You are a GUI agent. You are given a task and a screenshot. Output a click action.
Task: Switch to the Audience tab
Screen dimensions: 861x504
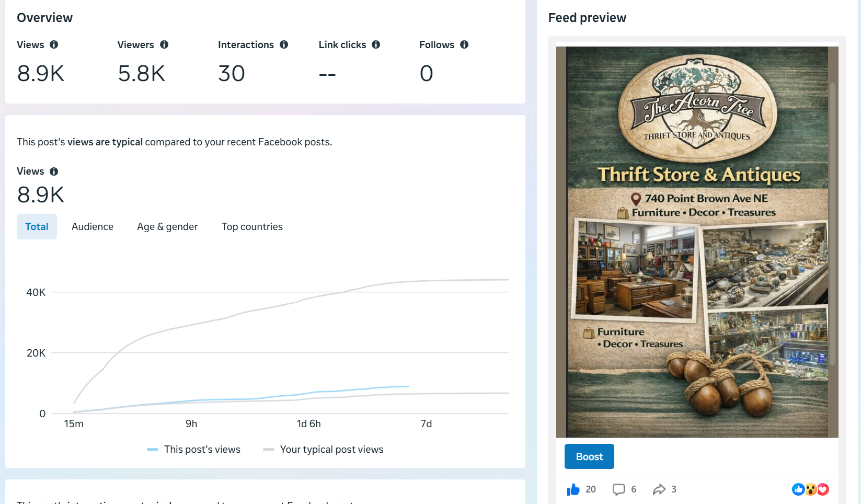(93, 227)
